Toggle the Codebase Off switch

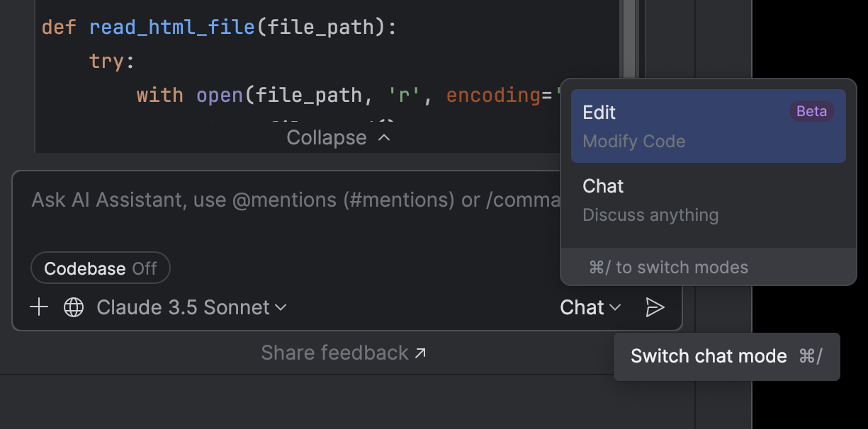[x=101, y=268]
